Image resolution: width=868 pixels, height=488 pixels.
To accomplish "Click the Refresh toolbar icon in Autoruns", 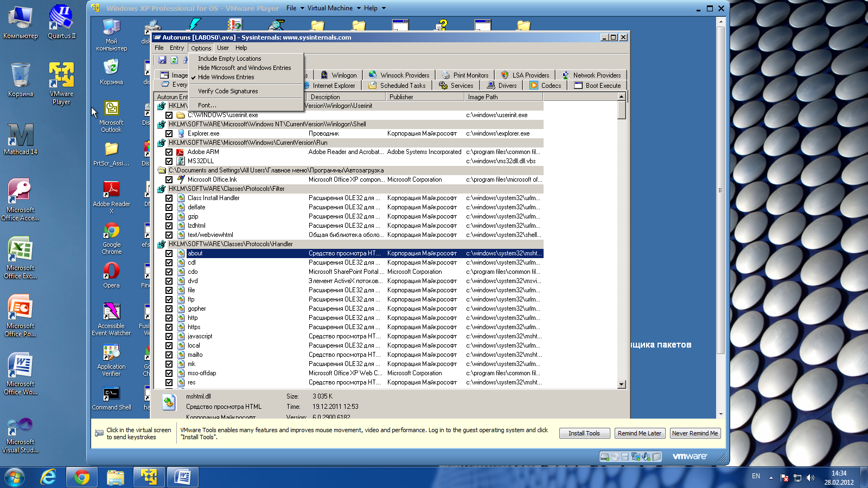I will click(x=174, y=60).
